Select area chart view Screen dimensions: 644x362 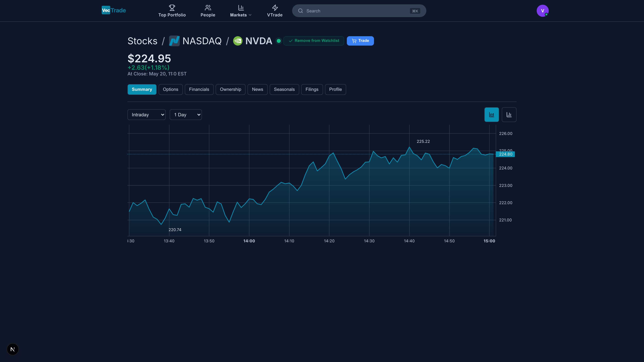[492, 115]
